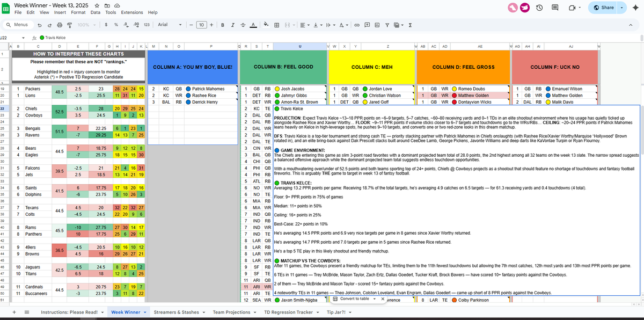Switch to Streamers & Stashes tab
The height and width of the screenshot is (320, 644).
[177, 312]
